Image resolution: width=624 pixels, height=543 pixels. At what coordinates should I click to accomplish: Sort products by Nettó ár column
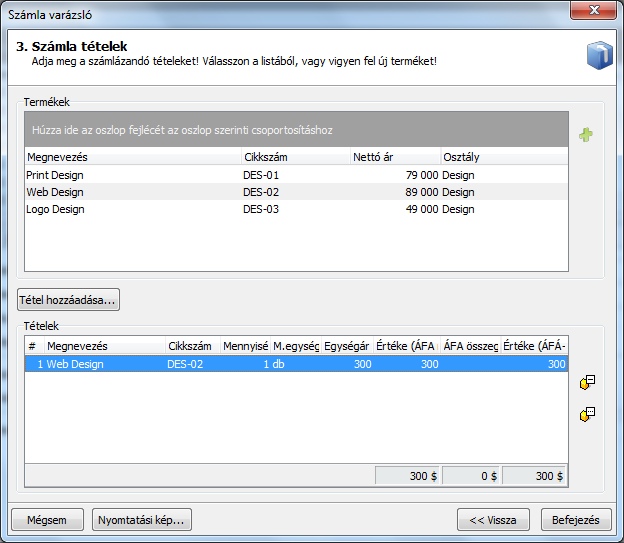[x=395, y=157]
